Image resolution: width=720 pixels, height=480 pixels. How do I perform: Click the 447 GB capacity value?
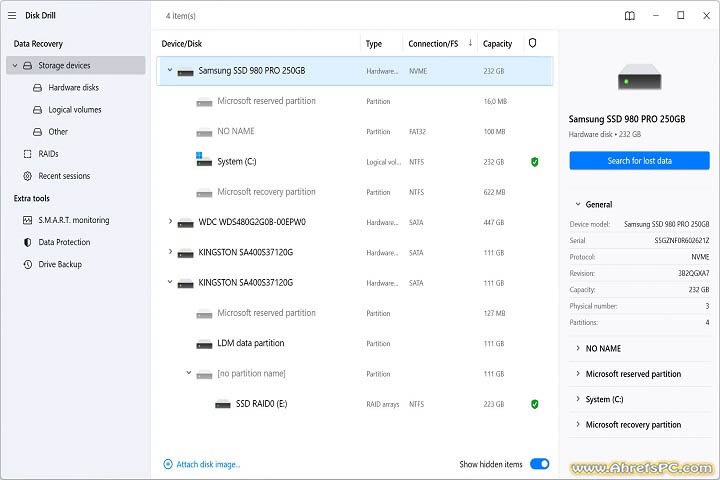coord(494,222)
